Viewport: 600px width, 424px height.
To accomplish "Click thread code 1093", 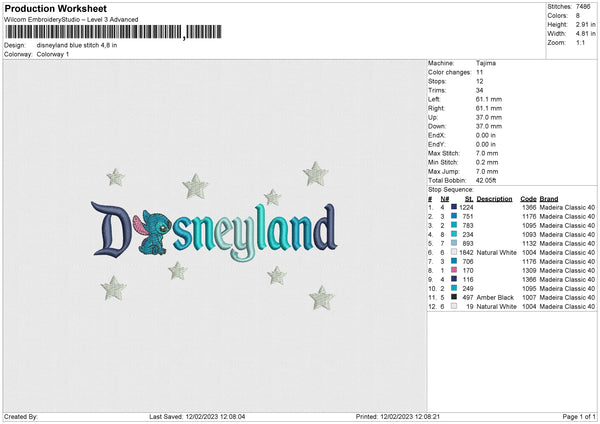I will [x=529, y=235].
